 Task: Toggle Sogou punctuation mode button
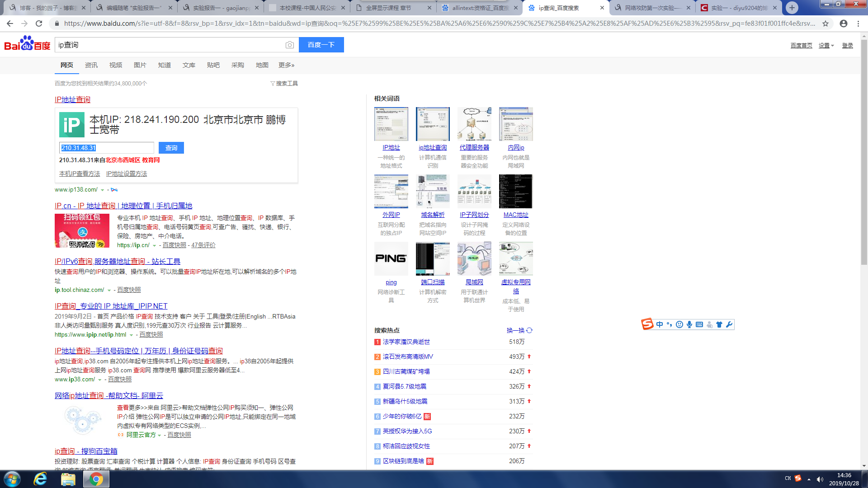[x=670, y=324]
